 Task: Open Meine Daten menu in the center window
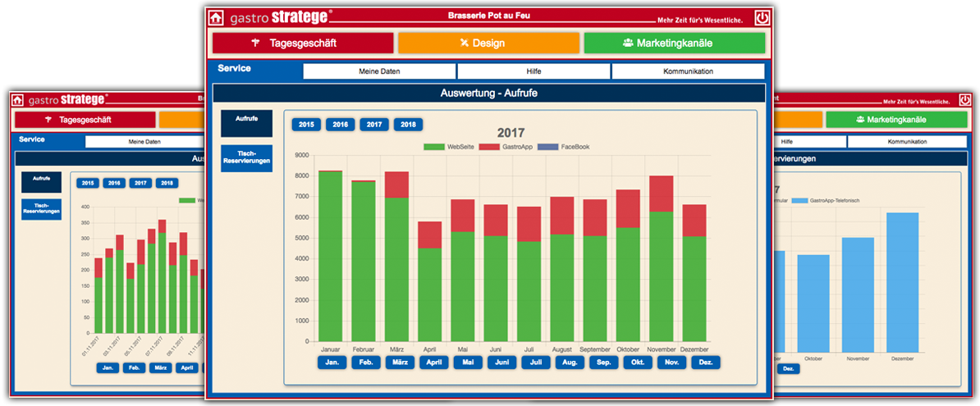379,71
